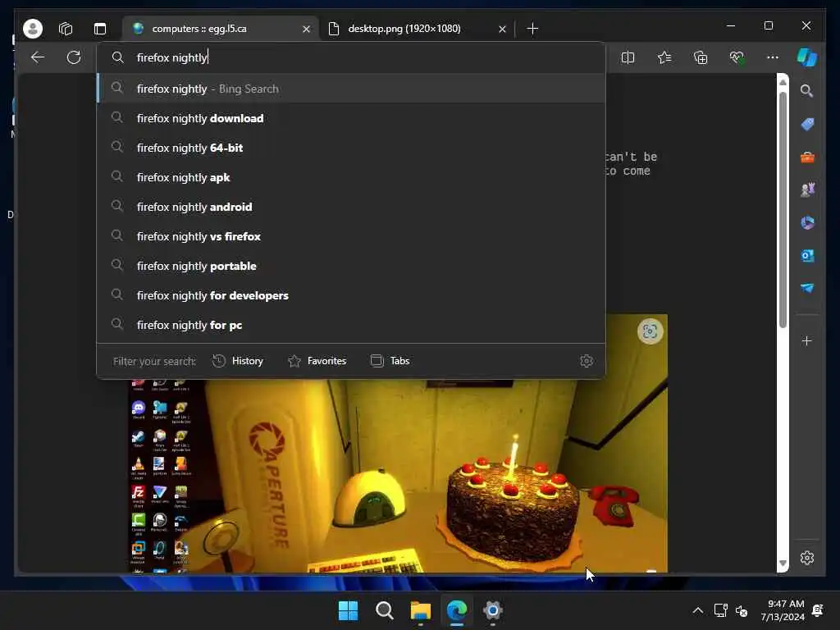840x630 pixels.
Task: Open the sidebar Drop paper-plane icon
Action: coord(807,288)
